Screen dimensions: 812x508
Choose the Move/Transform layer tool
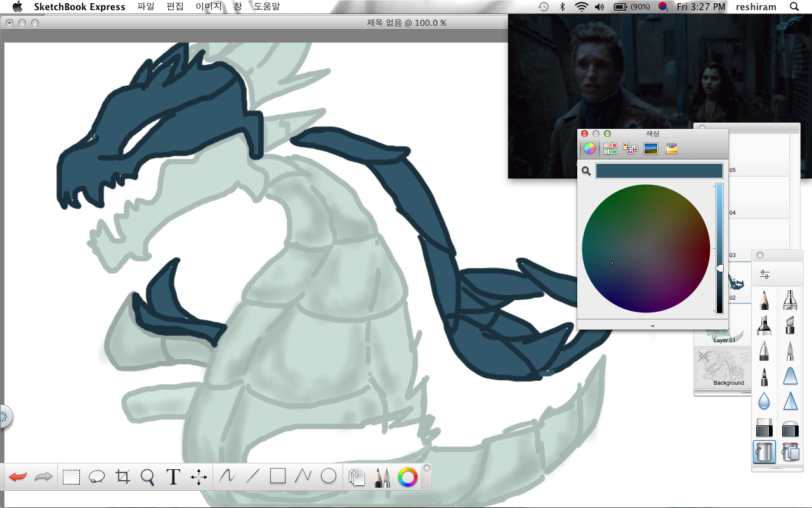199,477
